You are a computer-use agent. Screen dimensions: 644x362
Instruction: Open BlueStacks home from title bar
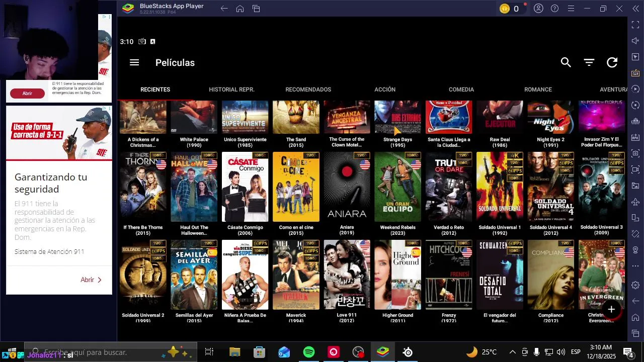click(x=240, y=9)
